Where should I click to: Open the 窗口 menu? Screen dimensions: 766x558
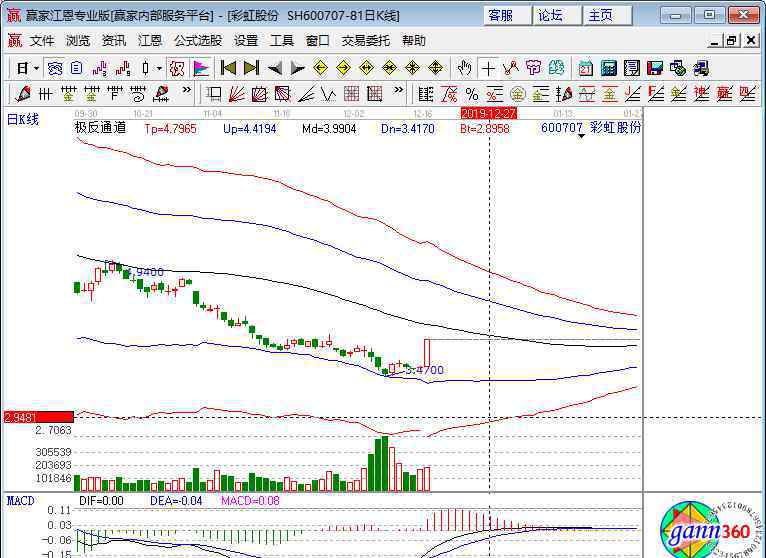coord(318,41)
